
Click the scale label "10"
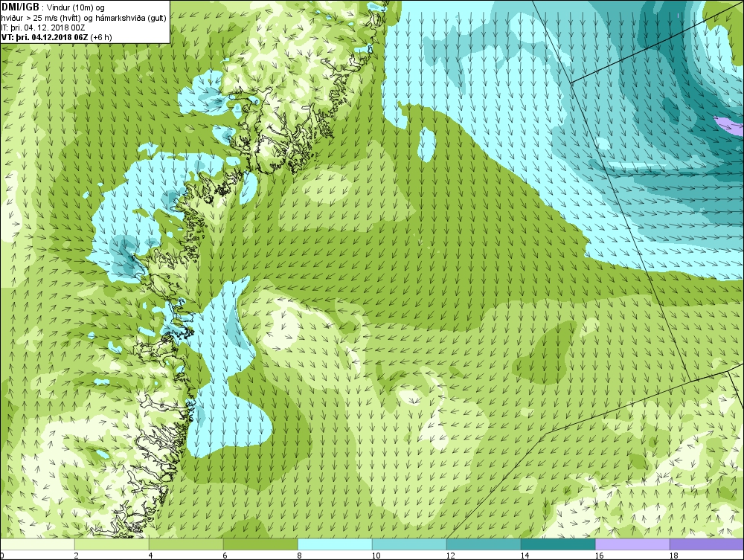pos(376,556)
